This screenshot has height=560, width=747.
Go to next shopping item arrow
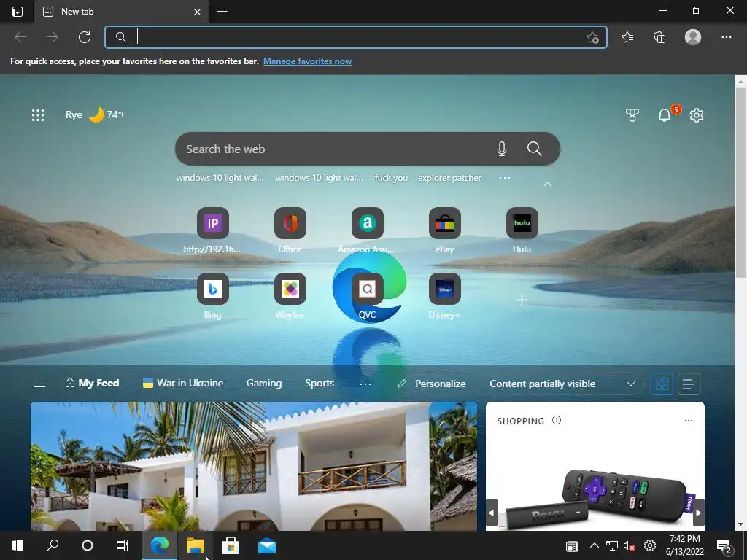[x=698, y=513]
